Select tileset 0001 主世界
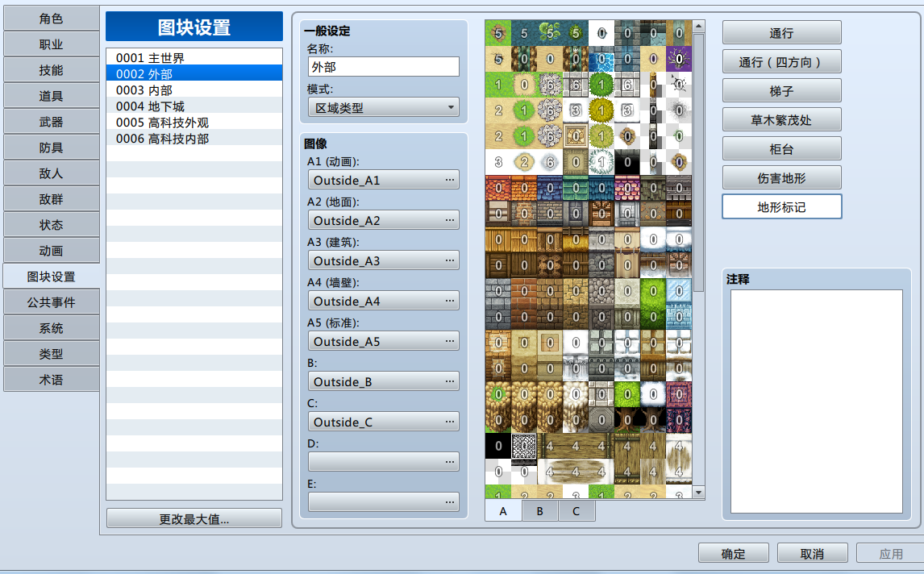924x574 pixels. pos(194,58)
